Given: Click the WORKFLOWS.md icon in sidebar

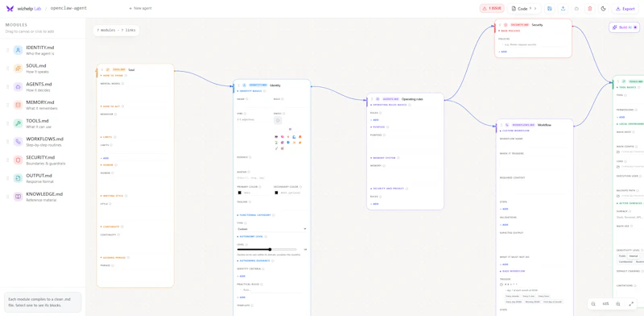Looking at the screenshot, I should (18, 142).
